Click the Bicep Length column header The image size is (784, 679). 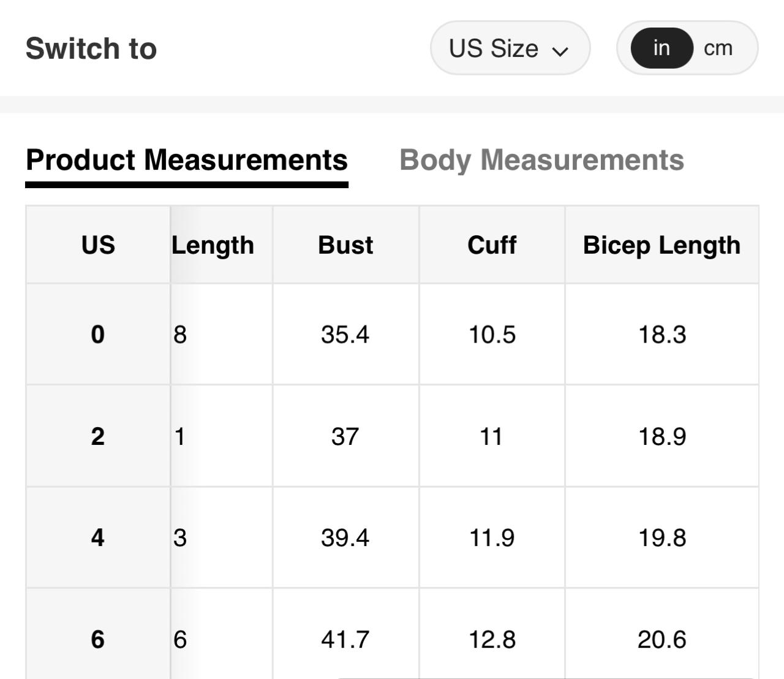pos(661,245)
